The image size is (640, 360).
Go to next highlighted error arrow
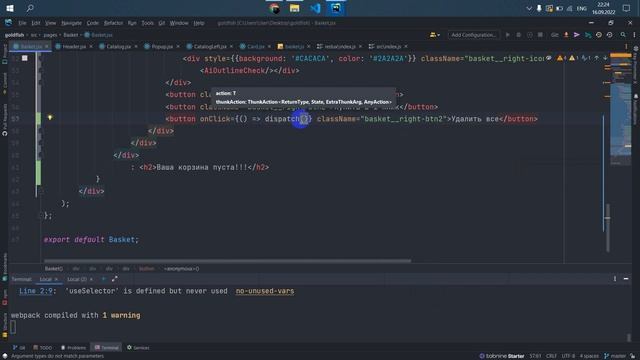point(605,58)
